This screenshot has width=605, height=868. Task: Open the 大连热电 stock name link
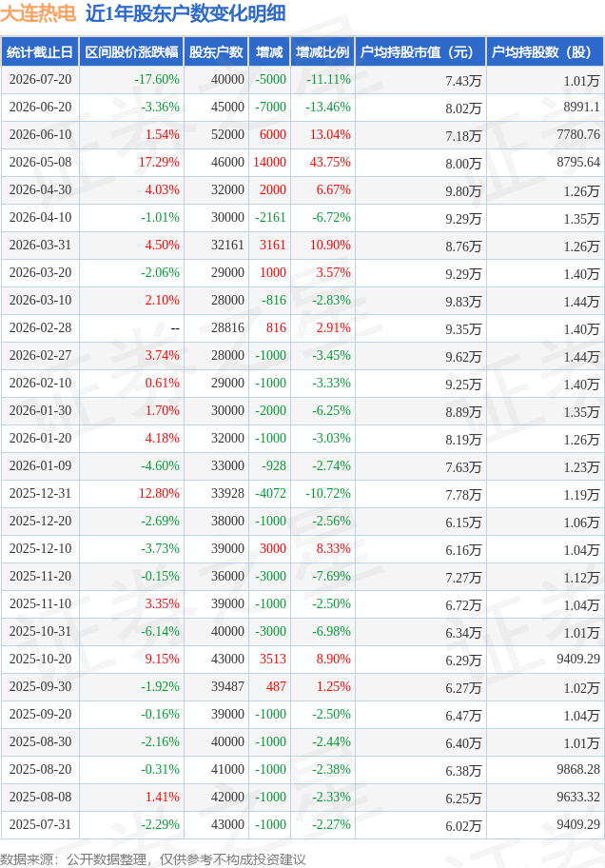38,13
